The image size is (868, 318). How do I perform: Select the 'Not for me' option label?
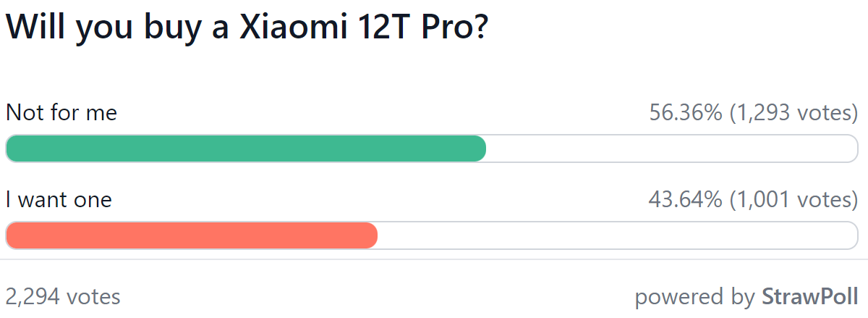pyautogui.click(x=61, y=113)
